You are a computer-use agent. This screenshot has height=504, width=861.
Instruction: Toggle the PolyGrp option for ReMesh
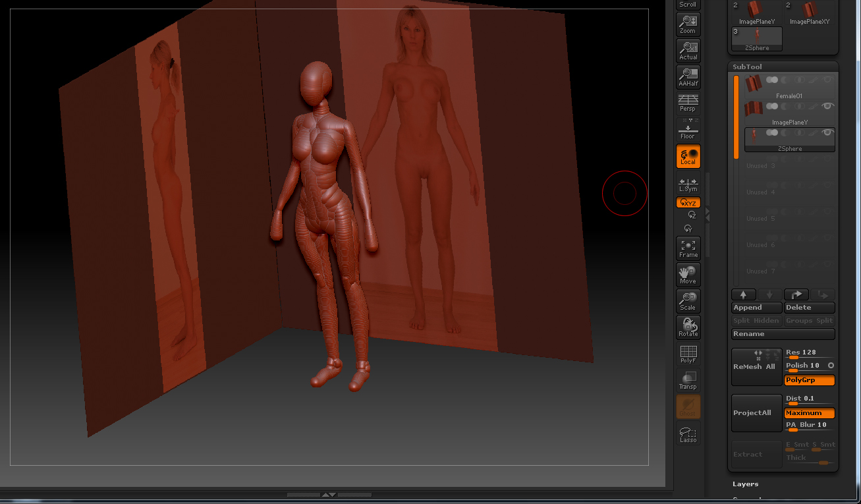coord(809,380)
